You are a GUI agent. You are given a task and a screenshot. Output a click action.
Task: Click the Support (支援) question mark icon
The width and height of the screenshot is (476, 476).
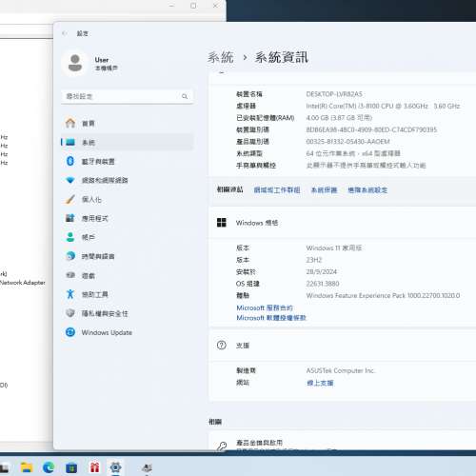pos(222,345)
